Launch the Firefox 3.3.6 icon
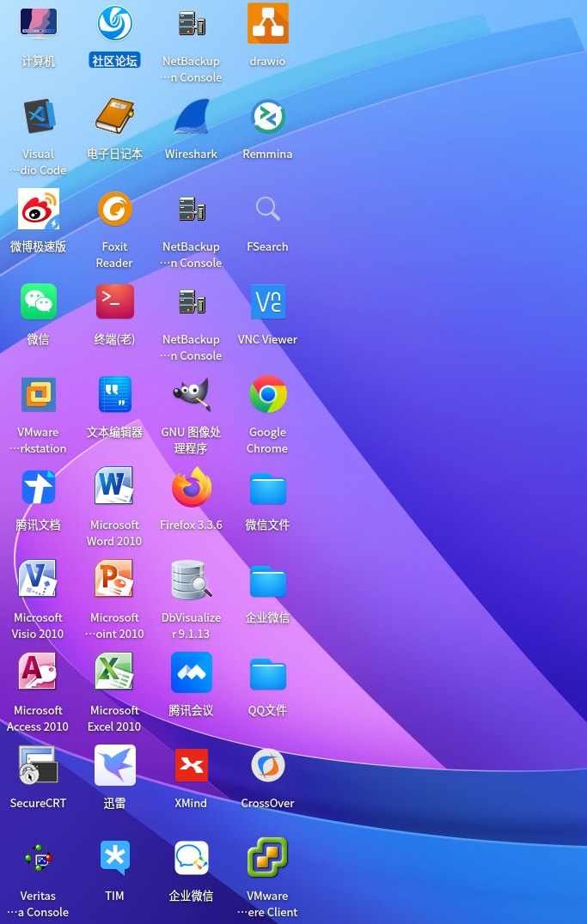The width and height of the screenshot is (587, 924). coord(191,488)
